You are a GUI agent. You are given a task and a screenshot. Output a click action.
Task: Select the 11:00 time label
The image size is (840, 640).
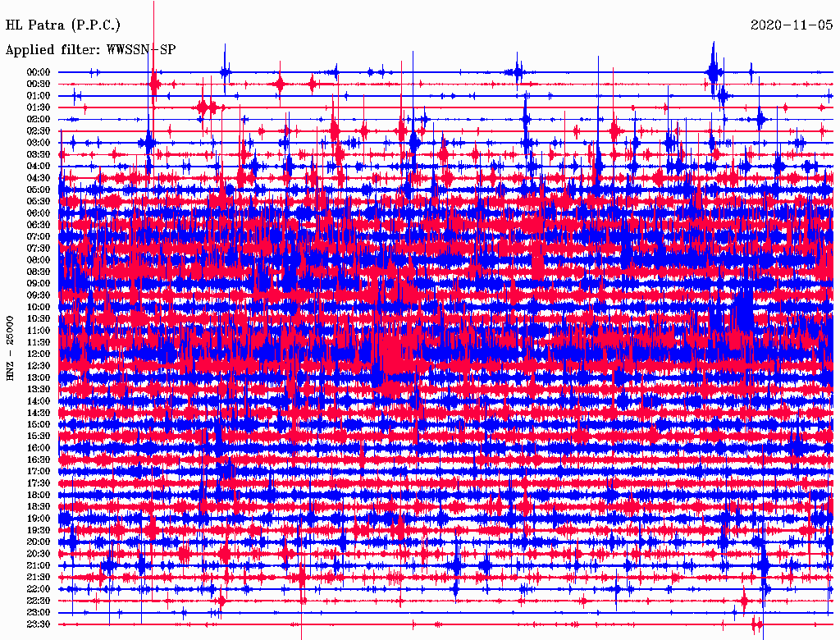[39, 331]
